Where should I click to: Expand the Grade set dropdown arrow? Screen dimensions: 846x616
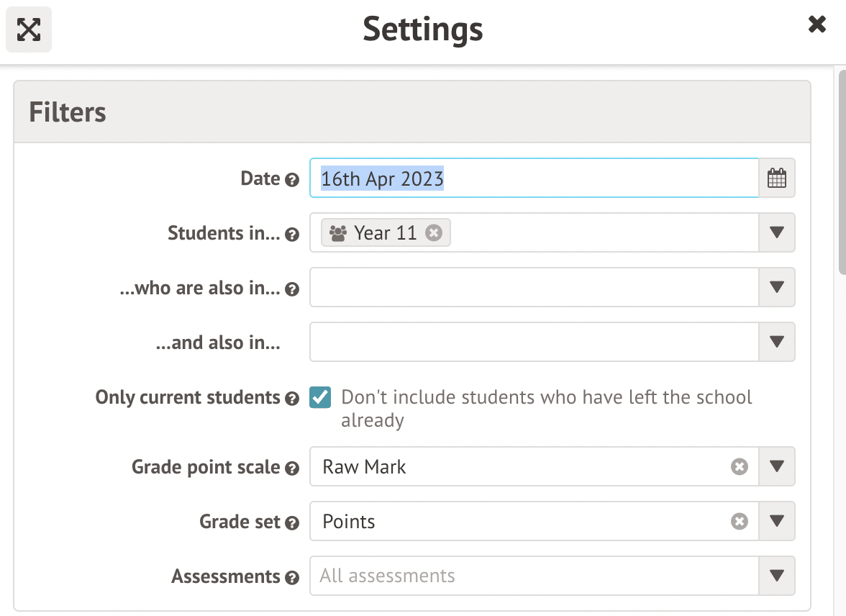tap(777, 521)
